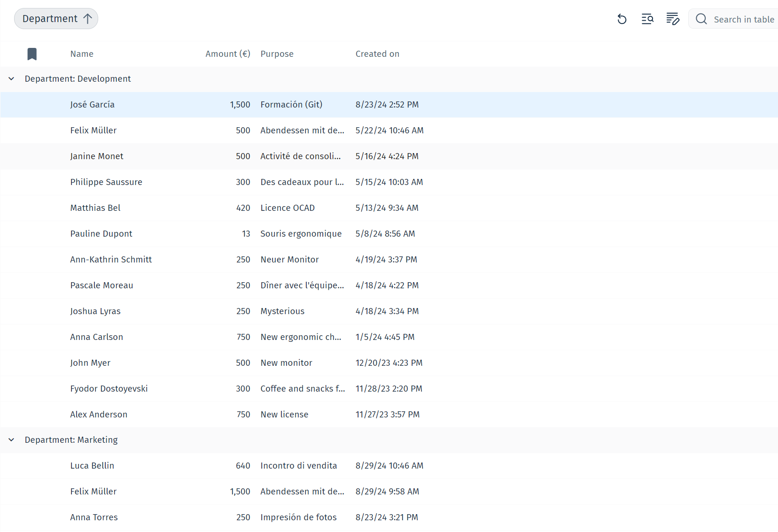Open the list search/inspect rows icon
The width and height of the screenshot is (778, 532).
(647, 19)
